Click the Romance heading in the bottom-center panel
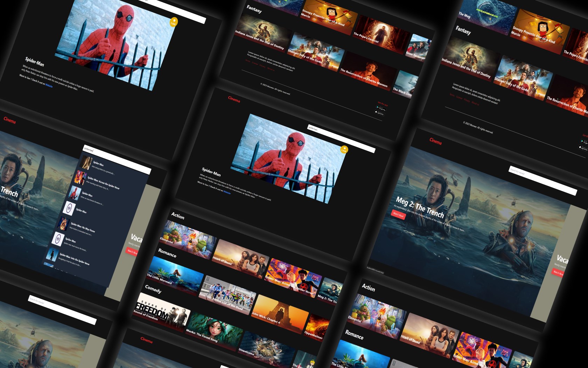Viewport: 588px width, 368px height. 167,253
